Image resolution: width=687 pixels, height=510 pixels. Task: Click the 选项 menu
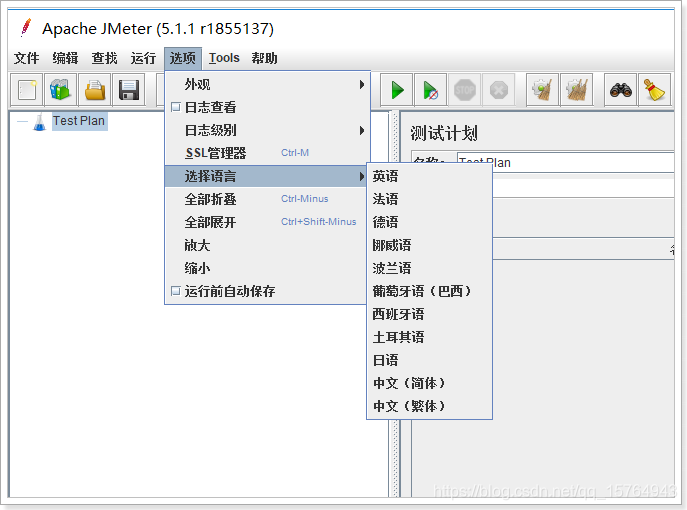point(183,58)
